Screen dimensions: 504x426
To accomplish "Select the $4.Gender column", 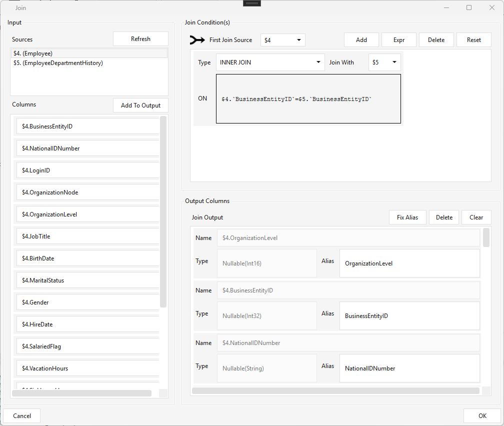I will coord(88,302).
